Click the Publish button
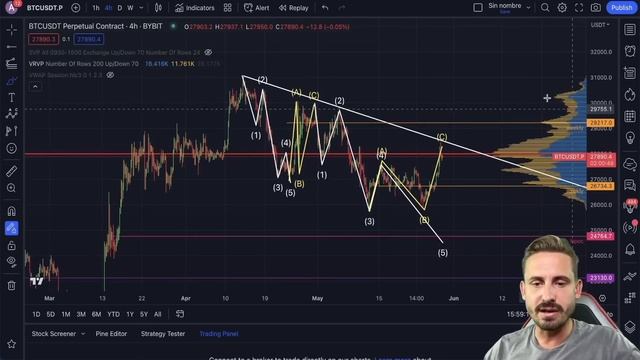640x360 pixels. coord(622,8)
